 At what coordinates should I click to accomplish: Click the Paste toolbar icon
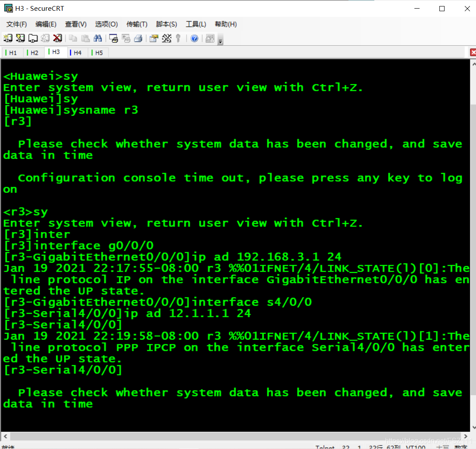click(86, 38)
